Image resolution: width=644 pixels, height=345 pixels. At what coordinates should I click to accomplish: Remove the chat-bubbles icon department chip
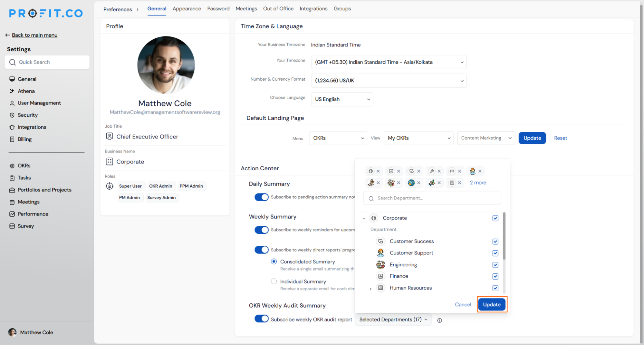tap(419, 171)
